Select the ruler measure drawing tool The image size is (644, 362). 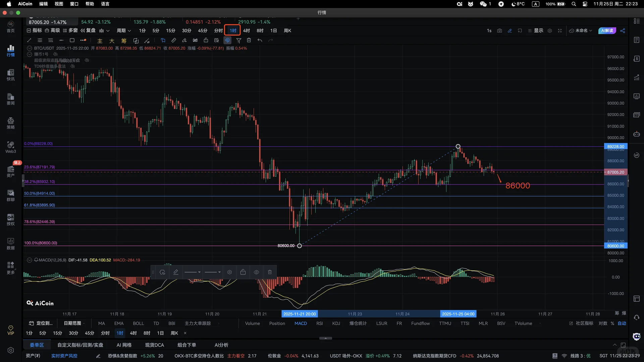pos(173,40)
